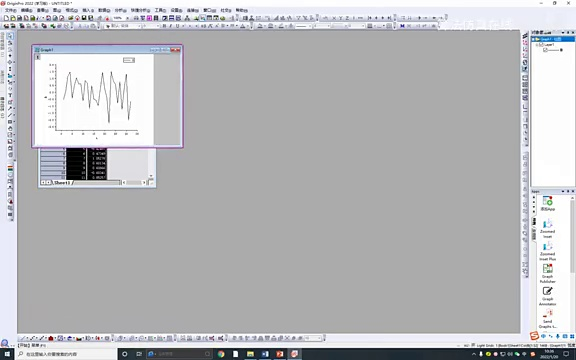The image size is (576, 360).
Task: Open File Explorer from the taskbar
Action: coord(250,354)
